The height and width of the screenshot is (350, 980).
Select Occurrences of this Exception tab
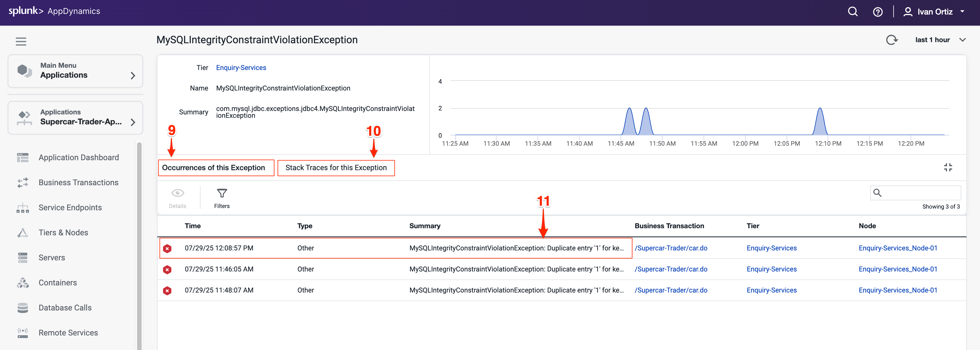click(213, 168)
